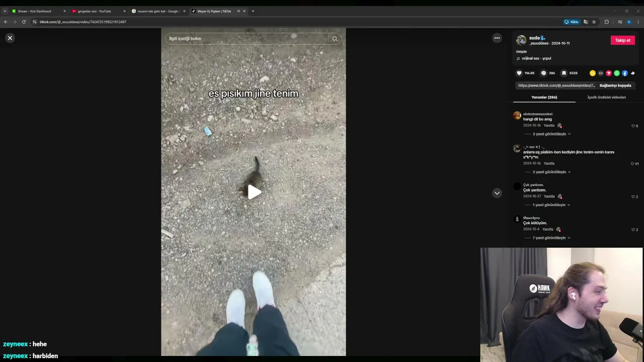Go back in browser history
Viewport: 644px width, 362px height.
pos(6,22)
